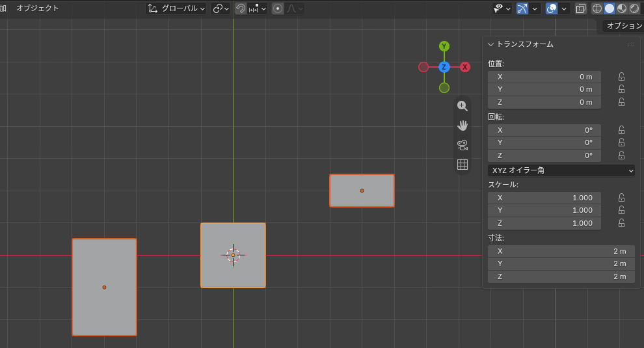The width and height of the screenshot is (644, 348).
Task: Lock the 位置 X value
Action: (621, 77)
